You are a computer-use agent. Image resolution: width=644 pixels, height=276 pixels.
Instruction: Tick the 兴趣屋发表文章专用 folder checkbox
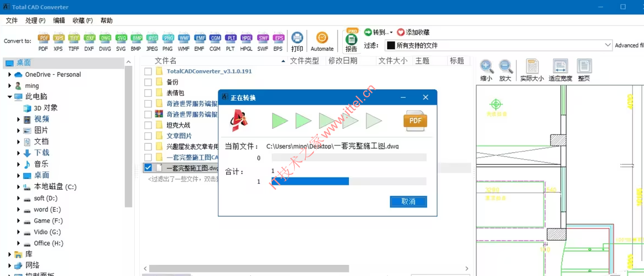pos(148,146)
